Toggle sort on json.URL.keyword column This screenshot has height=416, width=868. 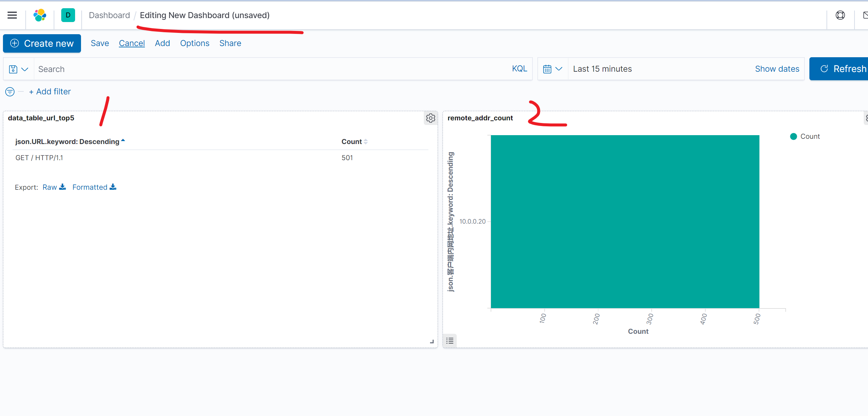123,141
